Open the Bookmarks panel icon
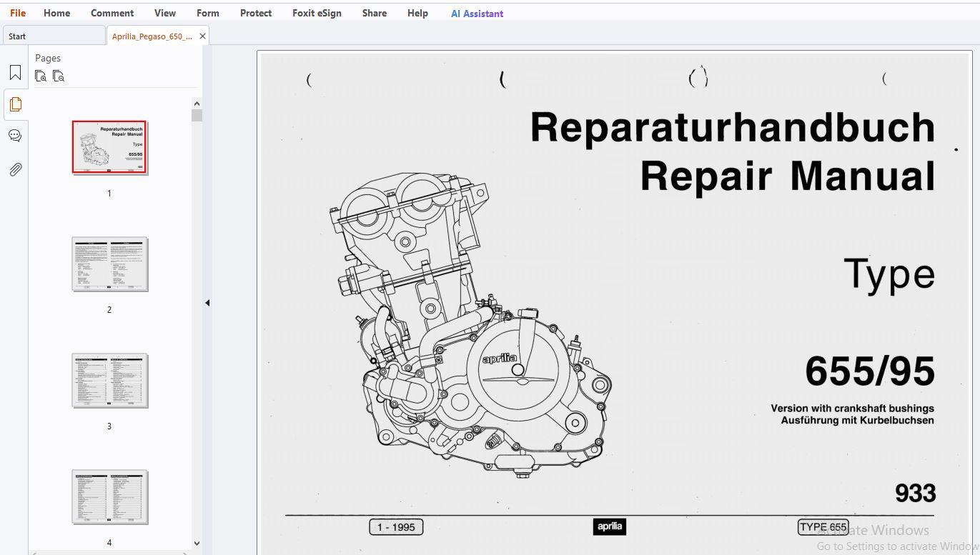Image resolution: width=980 pixels, height=555 pixels. [x=15, y=72]
